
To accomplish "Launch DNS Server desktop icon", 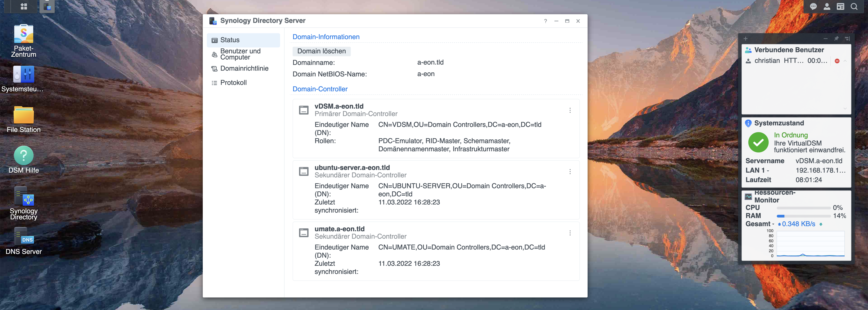I will [24, 241].
